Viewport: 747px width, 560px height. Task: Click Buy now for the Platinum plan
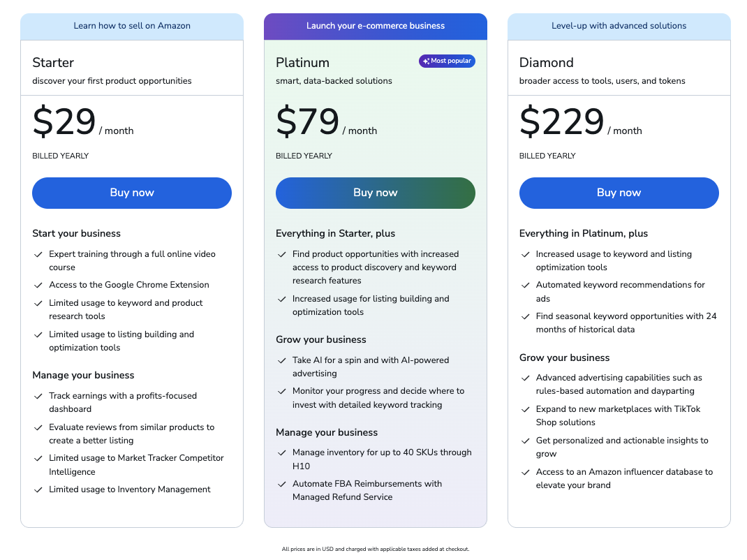tap(376, 193)
